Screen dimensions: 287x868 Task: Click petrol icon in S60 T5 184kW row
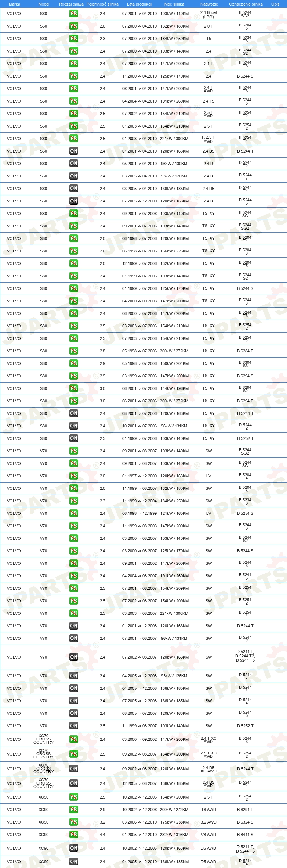pos(73,39)
